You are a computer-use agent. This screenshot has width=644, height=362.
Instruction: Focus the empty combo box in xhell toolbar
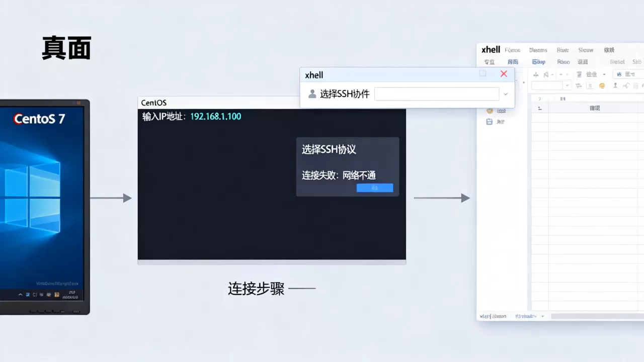click(x=547, y=85)
